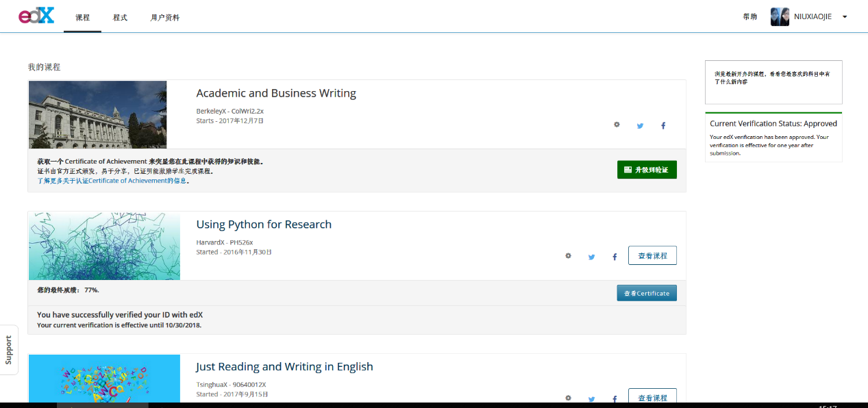868x408 pixels.
Task: Share Using Python for Research on Facebook
Action: [x=615, y=257]
